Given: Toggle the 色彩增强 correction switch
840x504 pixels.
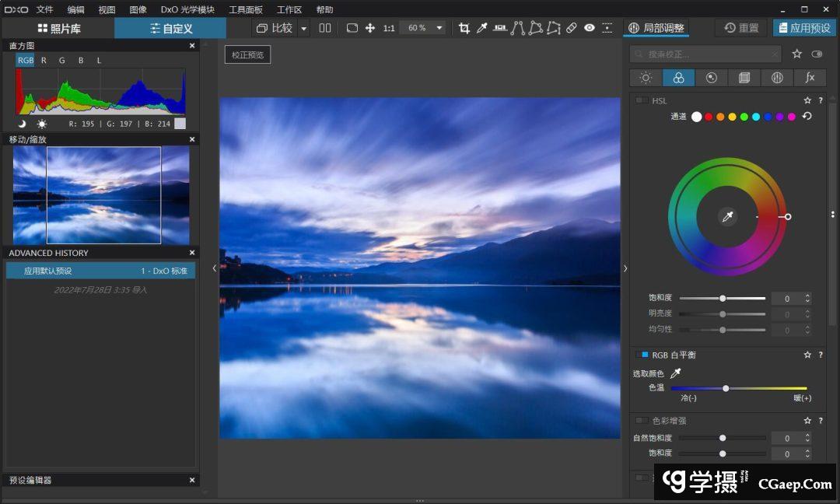Looking at the screenshot, I should coord(642,421).
